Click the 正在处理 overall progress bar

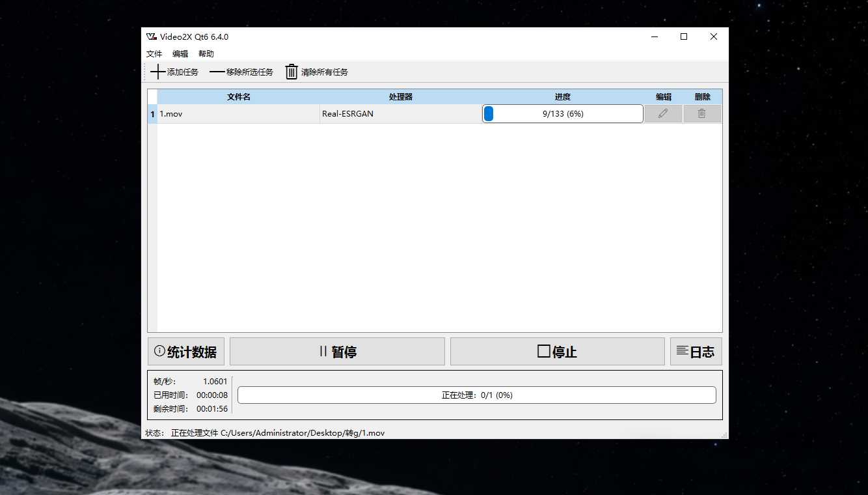(x=477, y=395)
